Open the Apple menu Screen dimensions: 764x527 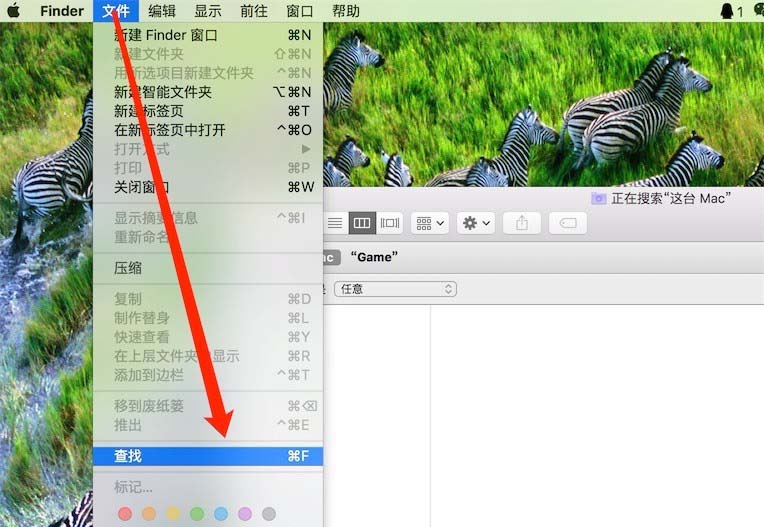click(13, 11)
